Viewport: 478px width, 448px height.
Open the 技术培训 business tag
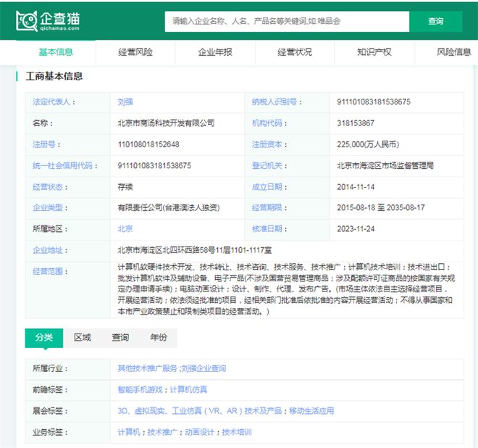point(237,432)
